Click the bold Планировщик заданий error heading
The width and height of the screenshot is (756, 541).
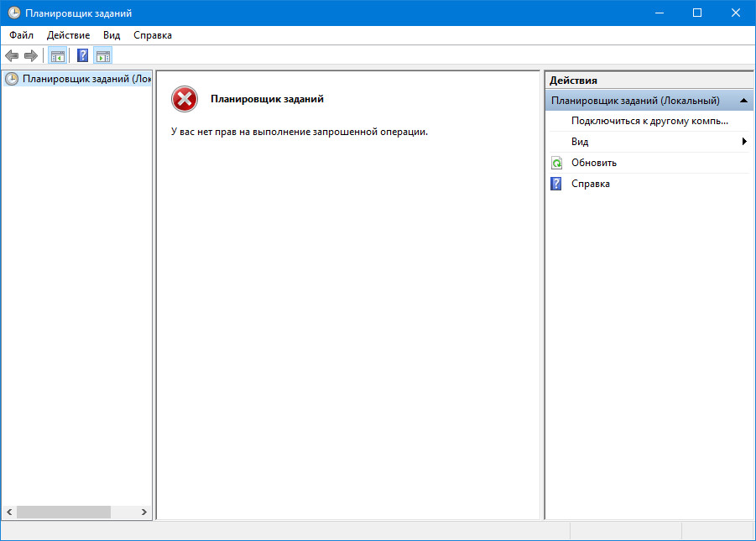[267, 99]
